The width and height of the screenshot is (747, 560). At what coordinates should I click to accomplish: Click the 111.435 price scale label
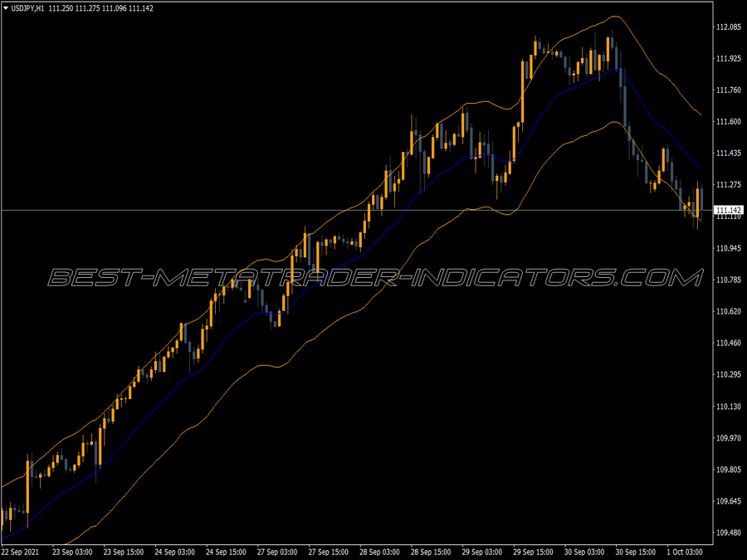coord(729,153)
